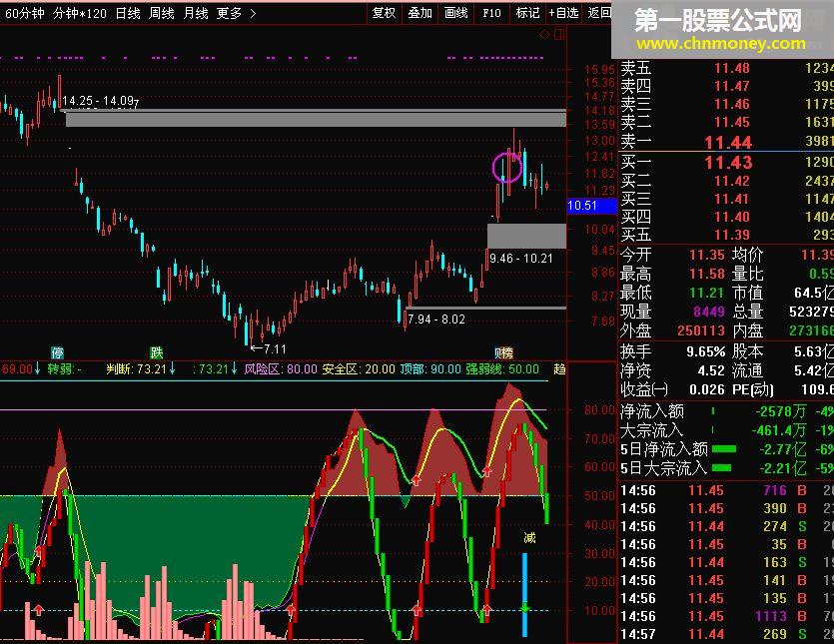The width and height of the screenshot is (834, 644).
Task: Select the 买一 11.43 bid row
Action: click(725, 162)
